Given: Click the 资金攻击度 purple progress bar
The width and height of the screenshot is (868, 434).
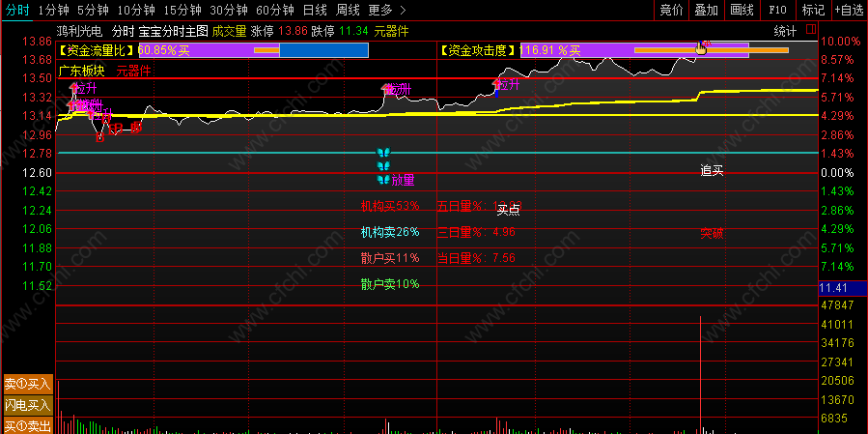Looking at the screenshot, I should [x=634, y=50].
